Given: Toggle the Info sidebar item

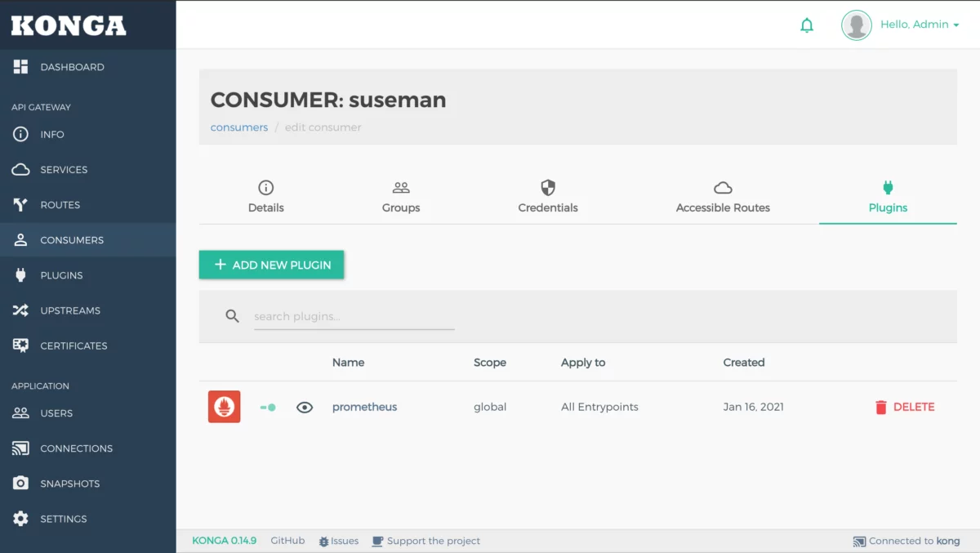Looking at the screenshot, I should tap(51, 134).
